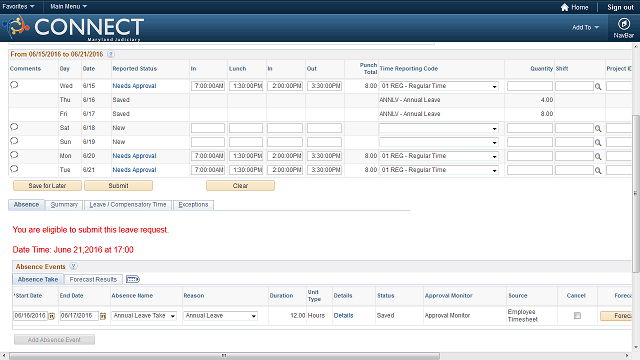Toggle the Cancel checkbox for Annual Leave
The image size is (640, 360).
tap(577, 316)
